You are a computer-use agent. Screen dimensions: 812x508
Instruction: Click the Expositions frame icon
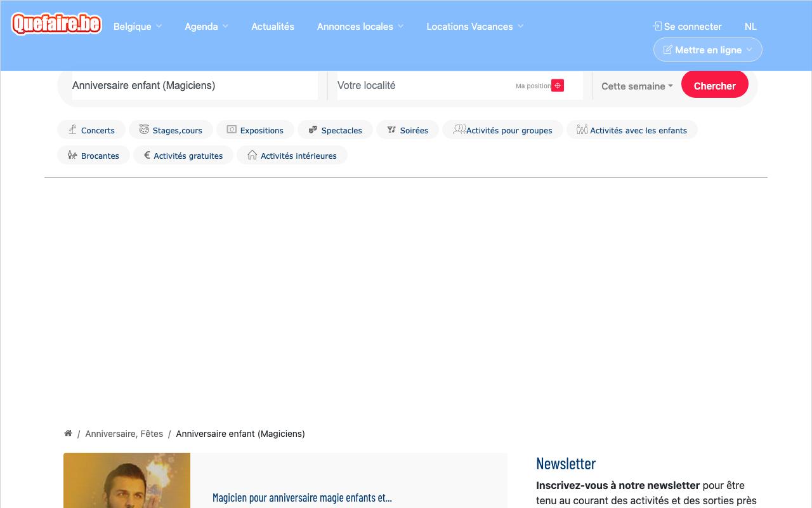tap(232, 130)
